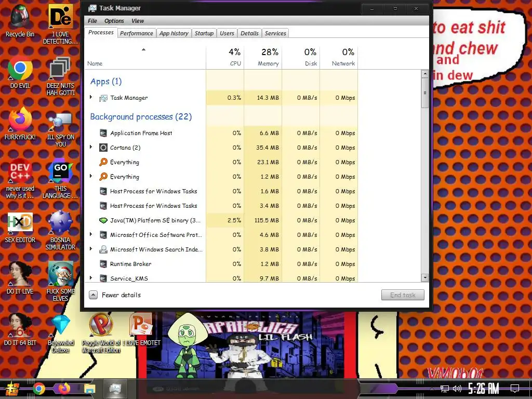Expand the Service_KMS process row

coord(90,277)
